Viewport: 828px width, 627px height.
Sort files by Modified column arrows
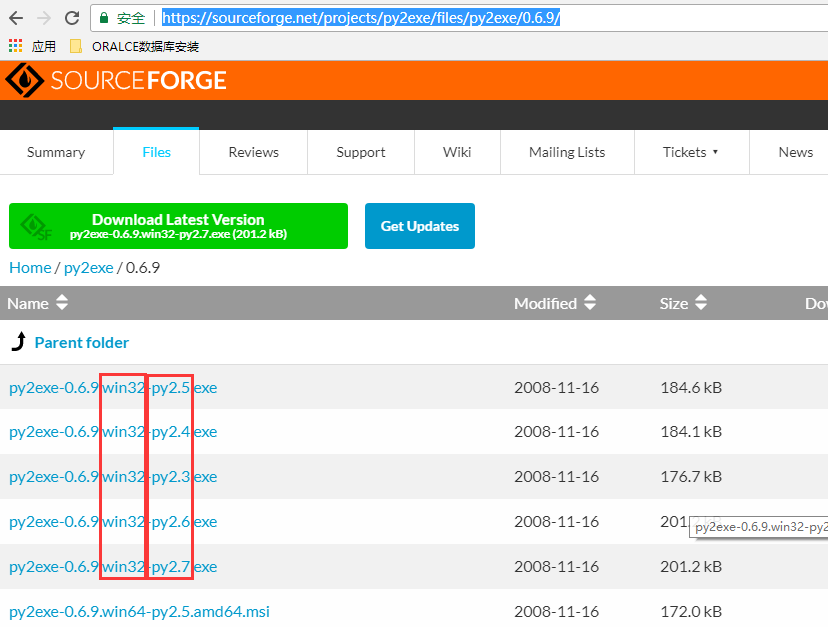590,303
